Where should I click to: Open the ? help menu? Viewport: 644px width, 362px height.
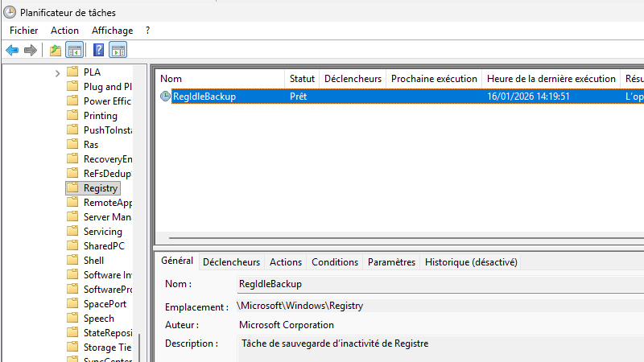click(147, 31)
